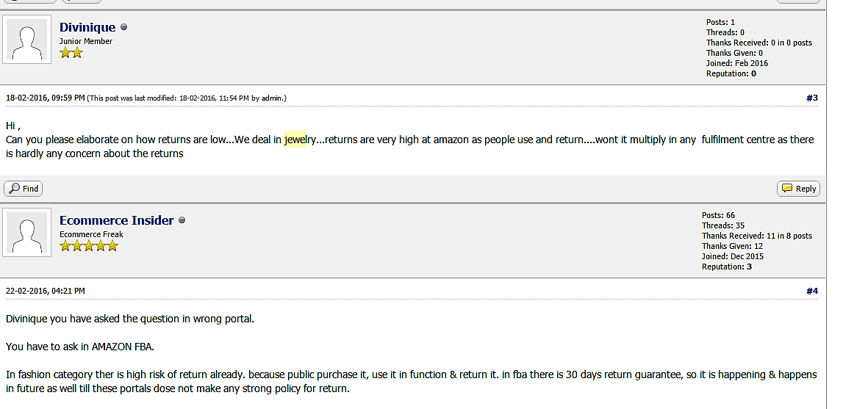The width and height of the screenshot is (868, 409).
Task: Open the #4 post permalink
Action: [x=812, y=291]
